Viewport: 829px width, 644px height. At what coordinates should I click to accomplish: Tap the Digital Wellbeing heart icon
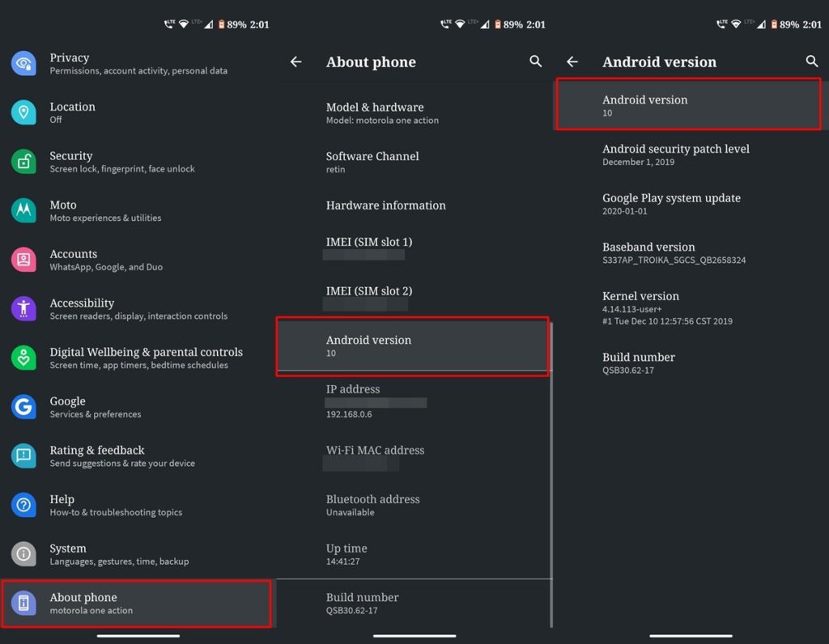(23, 358)
